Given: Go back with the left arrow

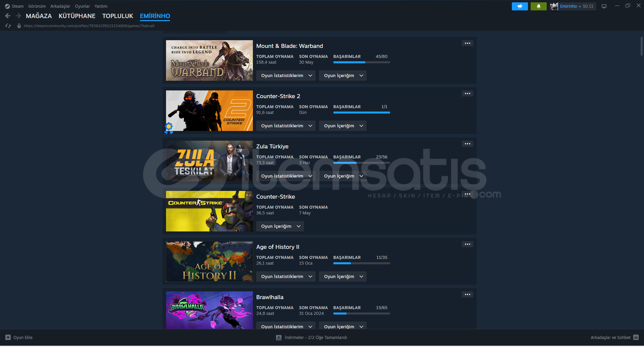Looking at the screenshot, I should click(x=8, y=16).
